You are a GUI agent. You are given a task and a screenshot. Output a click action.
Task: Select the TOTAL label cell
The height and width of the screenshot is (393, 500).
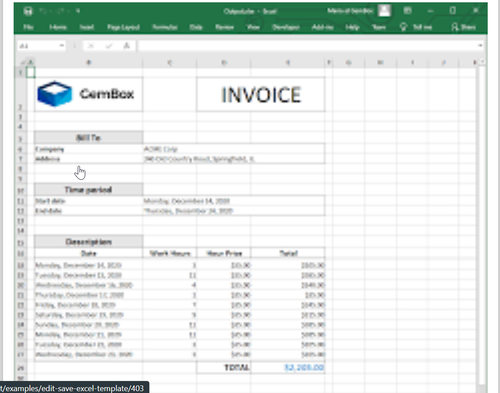pyautogui.click(x=224, y=367)
